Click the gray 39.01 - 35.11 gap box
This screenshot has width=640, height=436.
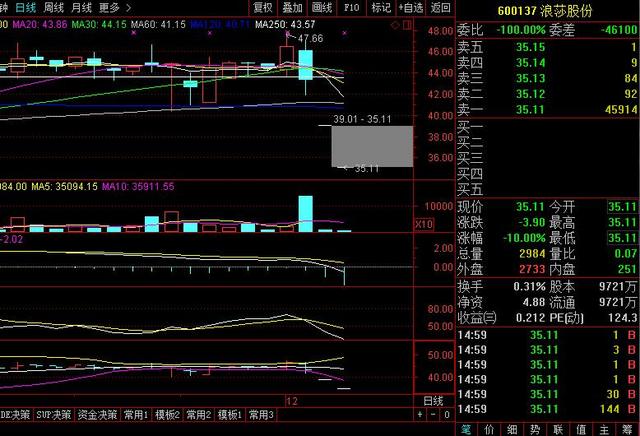click(372, 146)
